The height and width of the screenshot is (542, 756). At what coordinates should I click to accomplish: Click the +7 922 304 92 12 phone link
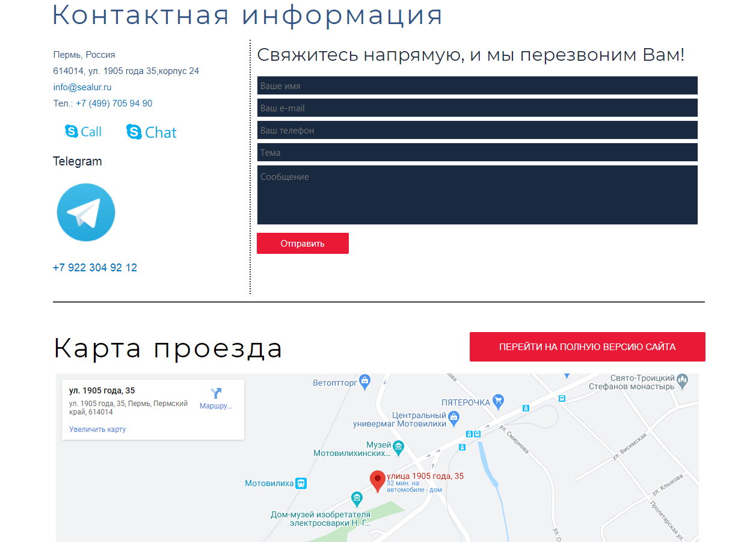95,268
